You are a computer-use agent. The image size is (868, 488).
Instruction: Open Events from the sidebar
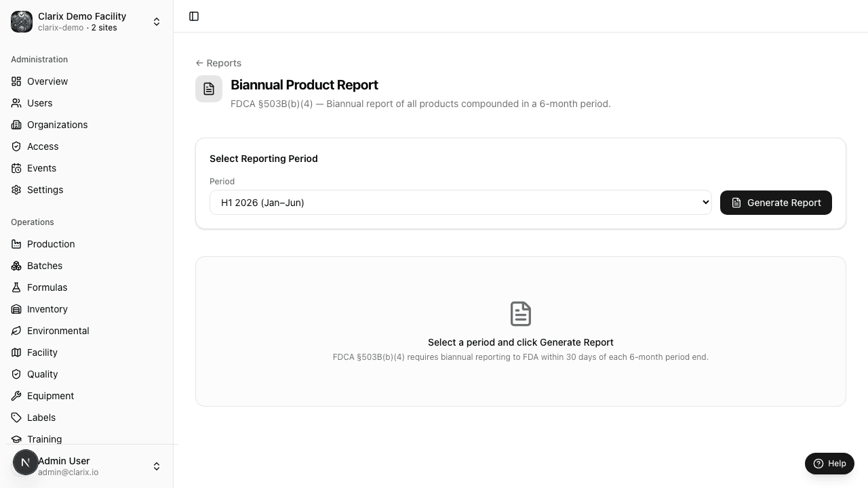(x=87, y=168)
